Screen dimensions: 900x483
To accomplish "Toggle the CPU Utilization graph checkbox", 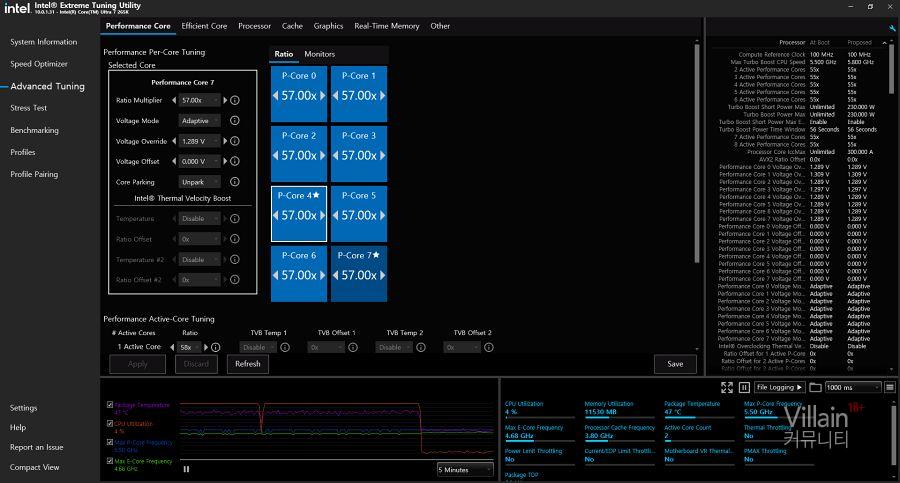I will [x=109, y=423].
